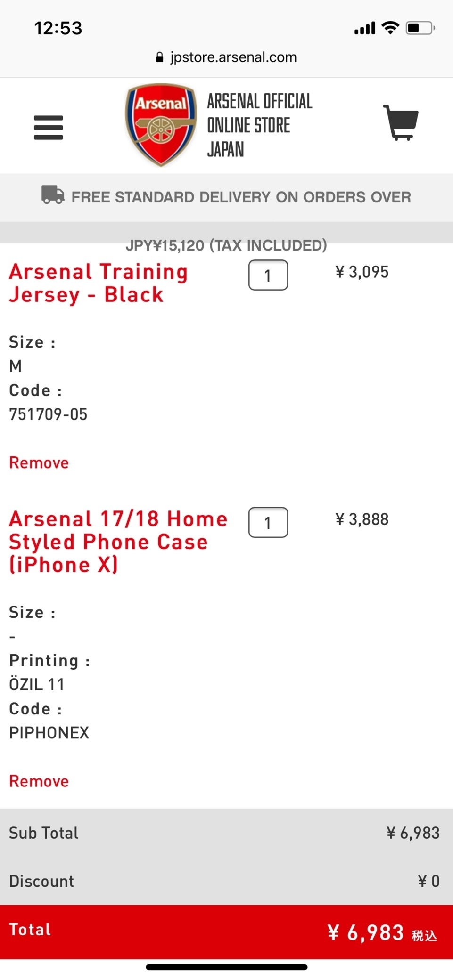The height and width of the screenshot is (980, 453).
Task: Remove iPhone X Phone Case from cart
Action: 39,781
